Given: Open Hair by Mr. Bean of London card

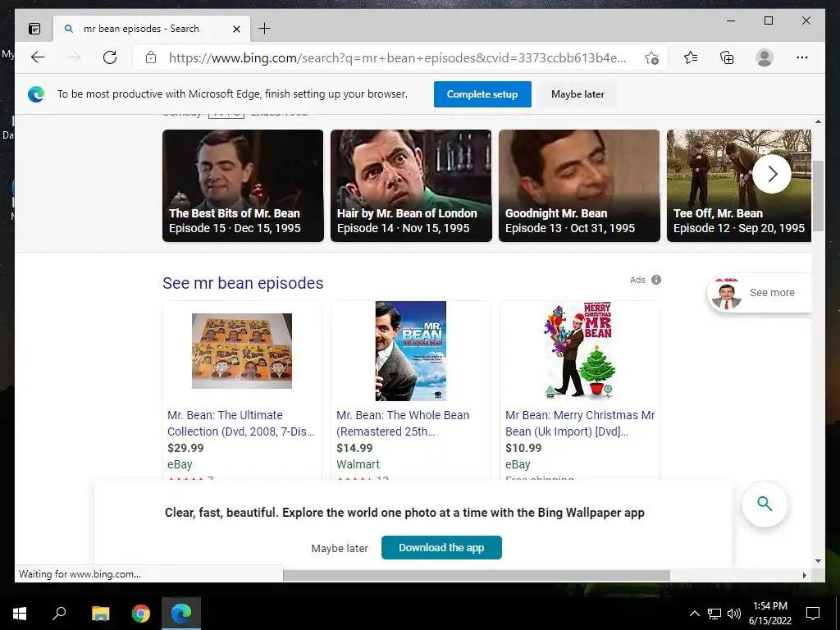Looking at the screenshot, I should (411, 185).
